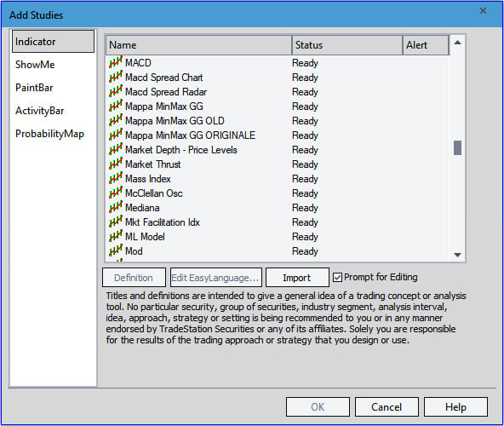The width and height of the screenshot is (504, 426).
Task: Click the Cancel button
Action: [x=387, y=407]
